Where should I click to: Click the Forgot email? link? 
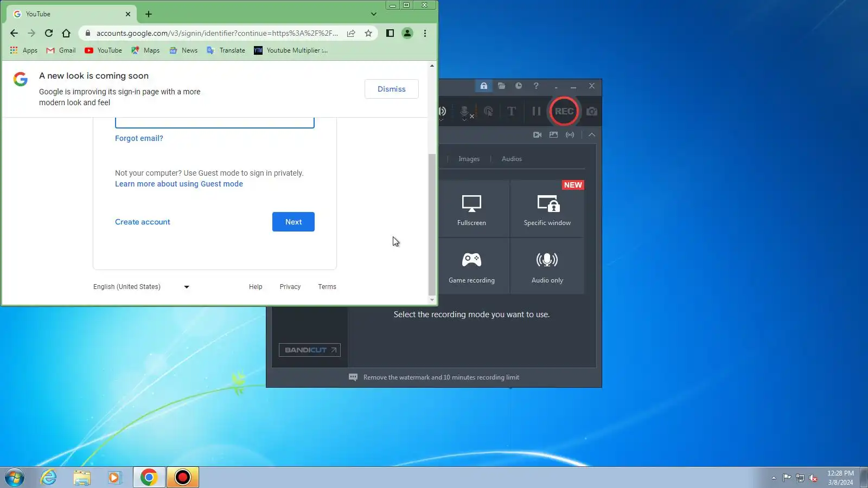(x=139, y=138)
